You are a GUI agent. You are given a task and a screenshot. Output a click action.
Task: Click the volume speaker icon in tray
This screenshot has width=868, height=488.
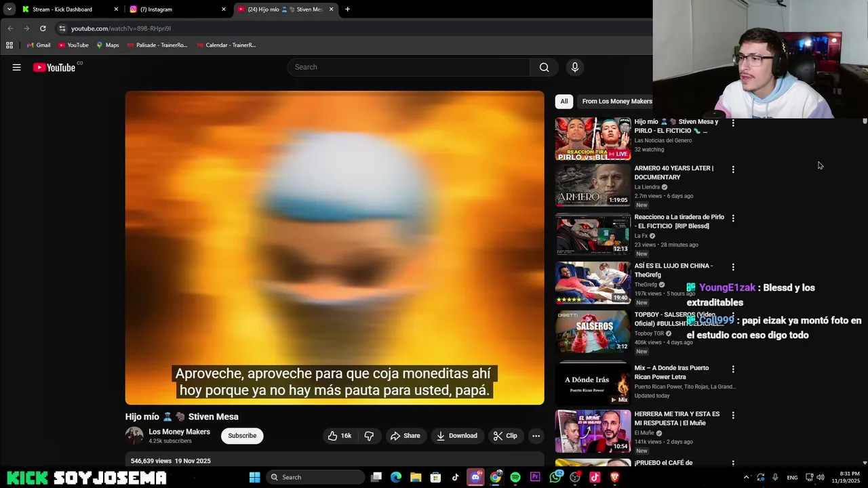click(821, 477)
